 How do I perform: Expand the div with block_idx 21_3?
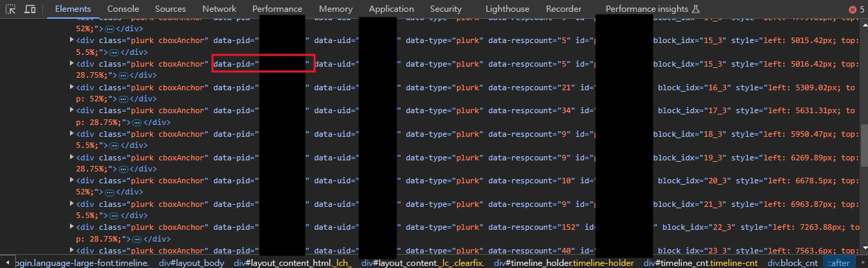click(72, 203)
